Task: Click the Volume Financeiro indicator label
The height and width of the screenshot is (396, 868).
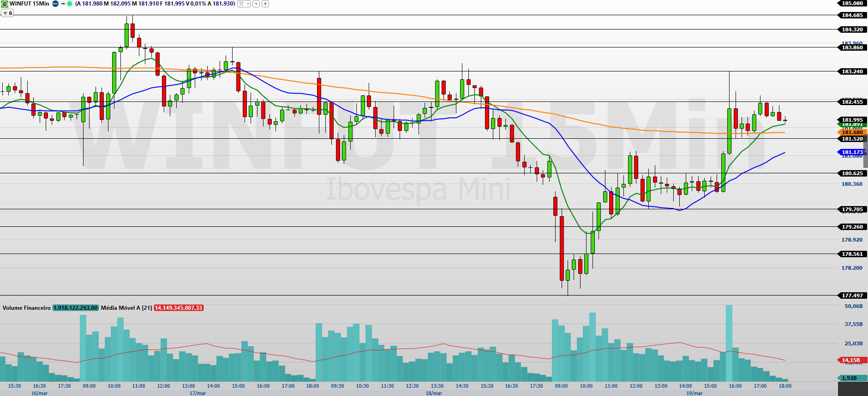Action: (x=26, y=308)
